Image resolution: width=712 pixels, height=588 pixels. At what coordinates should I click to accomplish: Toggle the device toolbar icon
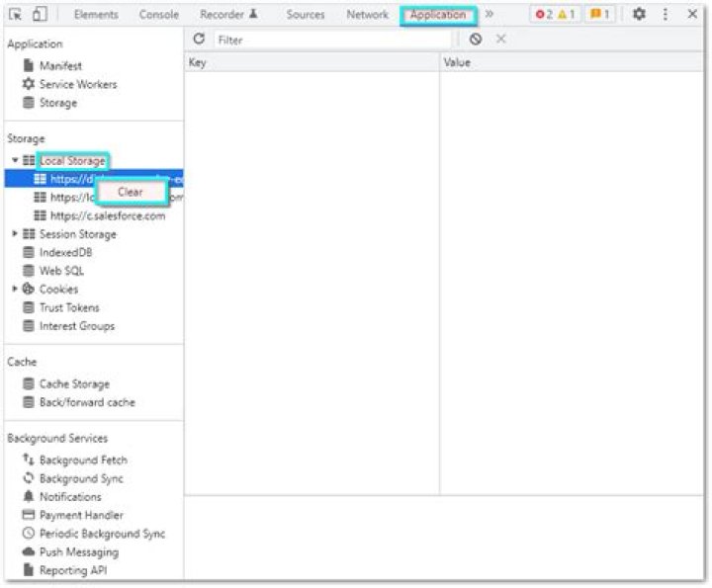(40, 14)
